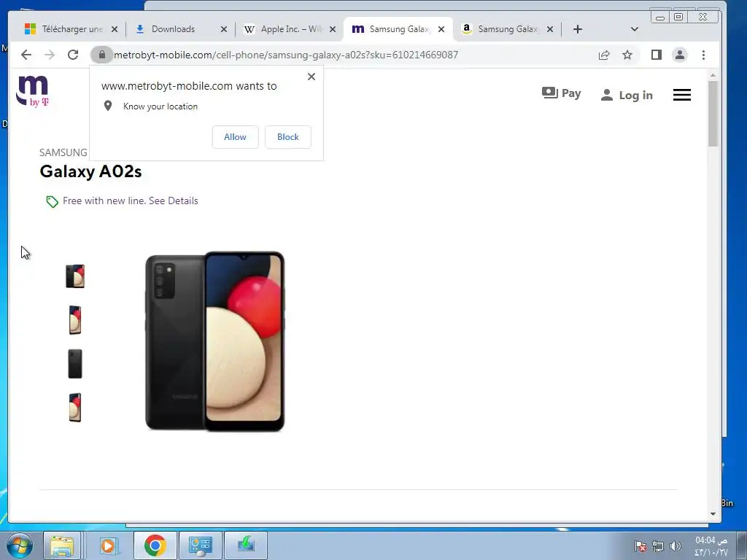Close the Metro Samsung Galaxy tab
Screen dimensions: 747x560
441,29
